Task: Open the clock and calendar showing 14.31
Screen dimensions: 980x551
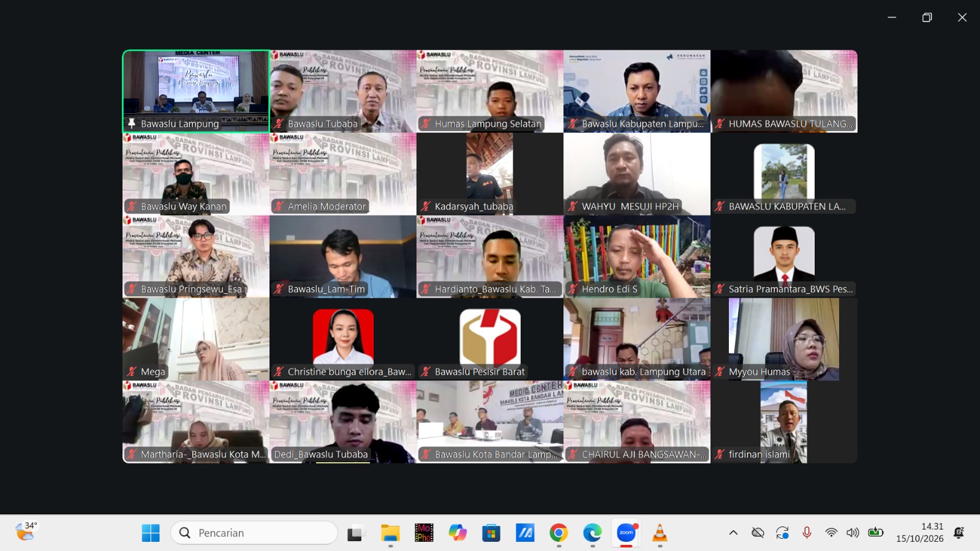Action: (920, 533)
